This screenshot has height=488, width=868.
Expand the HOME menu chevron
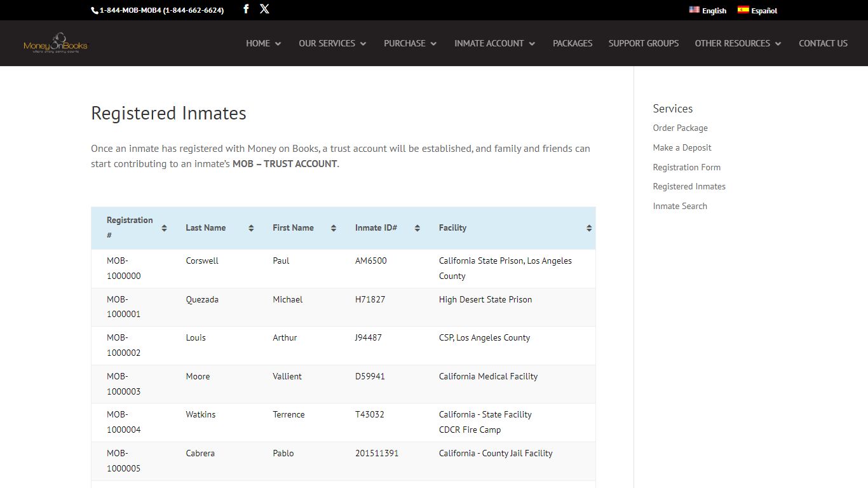click(x=278, y=44)
